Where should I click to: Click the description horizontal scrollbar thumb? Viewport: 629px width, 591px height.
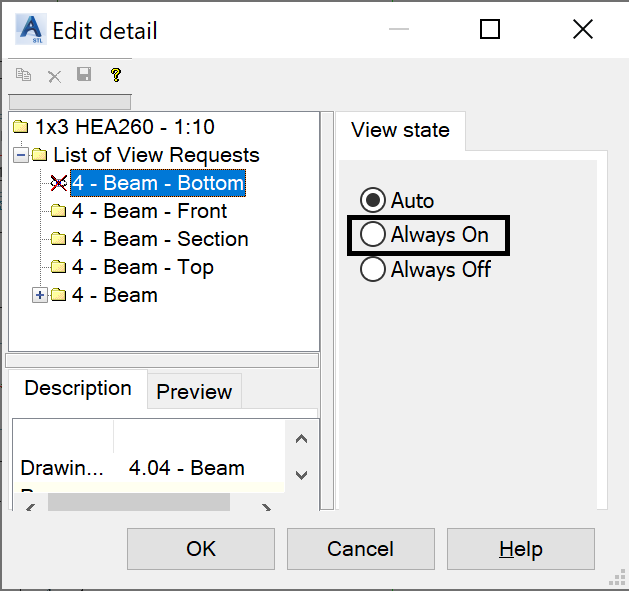pos(138,502)
